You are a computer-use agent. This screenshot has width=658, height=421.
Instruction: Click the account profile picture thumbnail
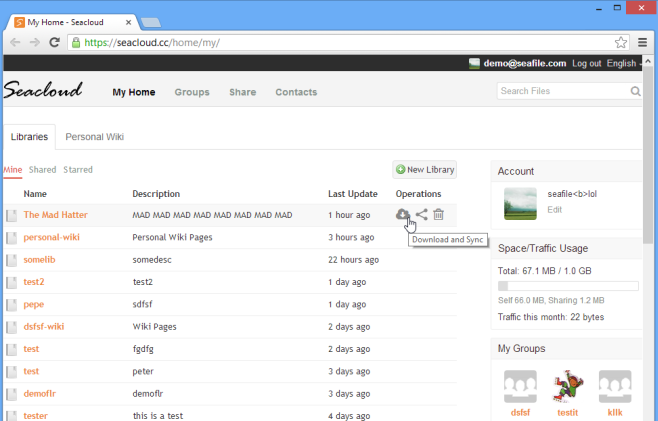click(520, 204)
